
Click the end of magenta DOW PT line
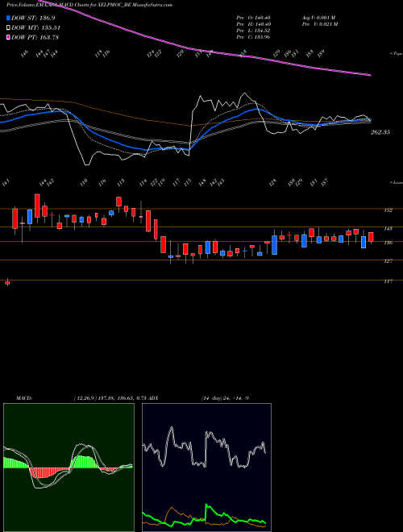click(x=370, y=75)
